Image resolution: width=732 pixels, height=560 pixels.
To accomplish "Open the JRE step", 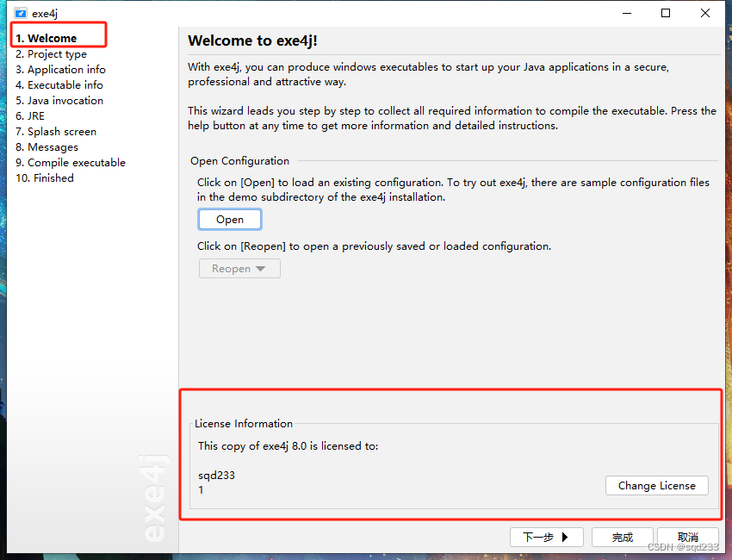I will (x=30, y=115).
